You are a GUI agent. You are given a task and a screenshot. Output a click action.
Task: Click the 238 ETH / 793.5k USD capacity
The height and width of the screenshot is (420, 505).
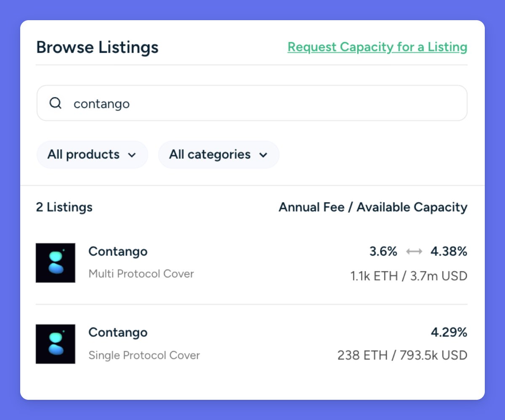[402, 355]
